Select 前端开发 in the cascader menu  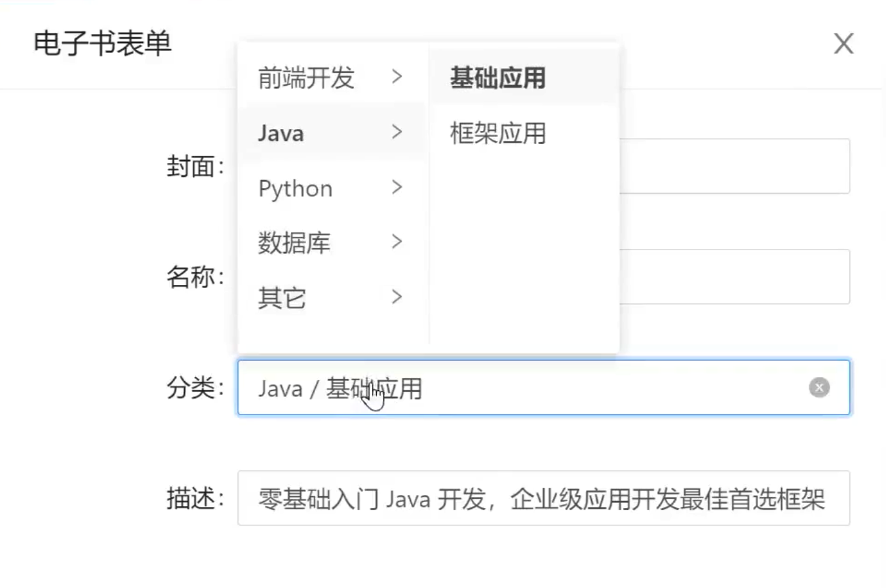click(x=306, y=78)
